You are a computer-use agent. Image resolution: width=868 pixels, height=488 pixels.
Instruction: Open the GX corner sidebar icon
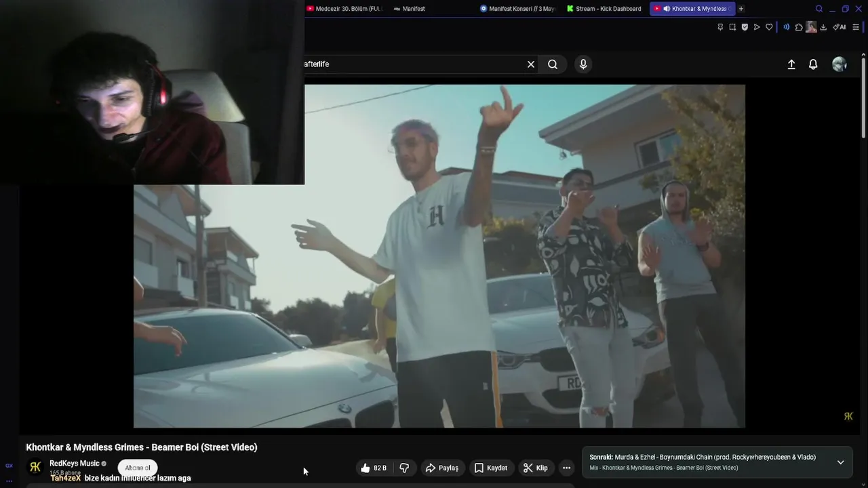coord(9,466)
